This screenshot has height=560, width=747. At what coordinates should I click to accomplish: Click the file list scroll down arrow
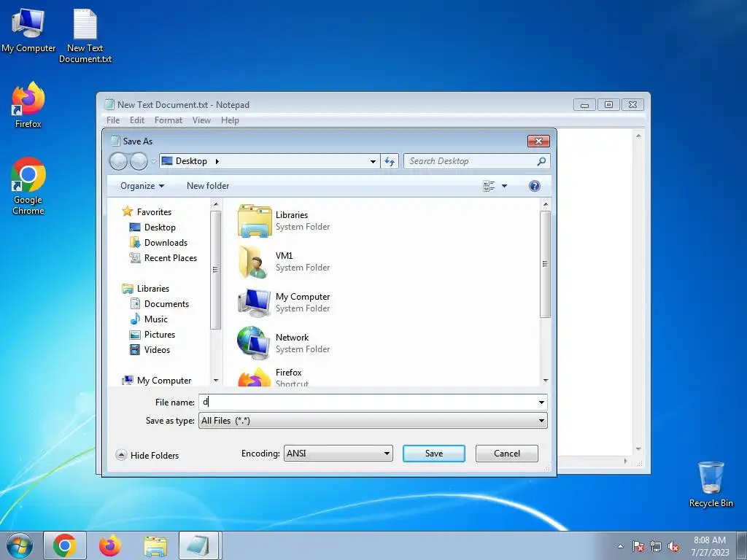[546, 380]
